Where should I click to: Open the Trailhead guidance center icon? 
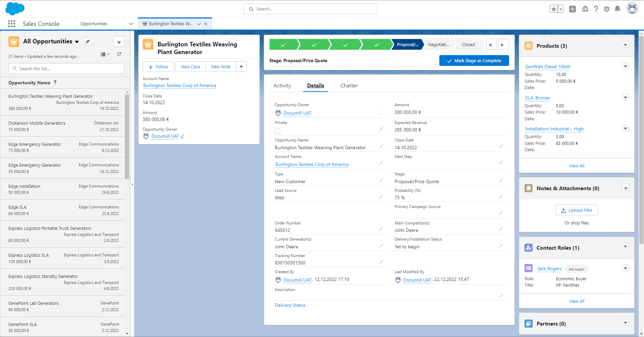[585, 9]
